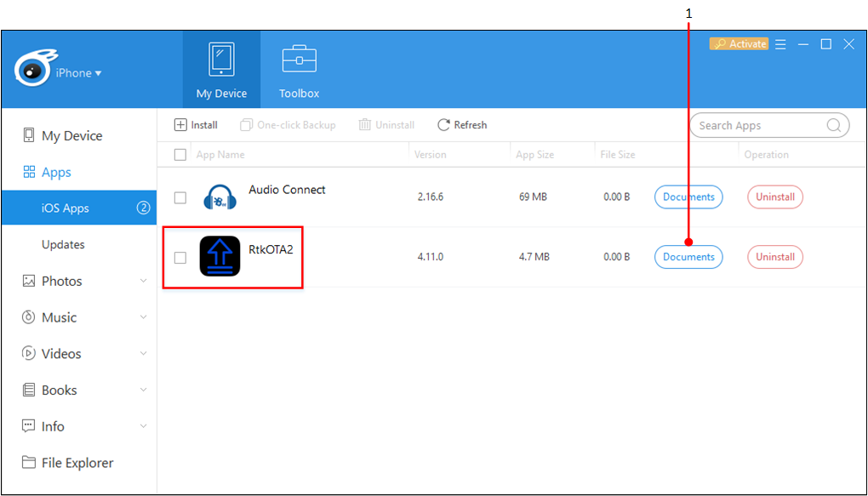Screen dimensions: 868x496
Task: Click version 2.16.6 cell
Action: (430, 197)
